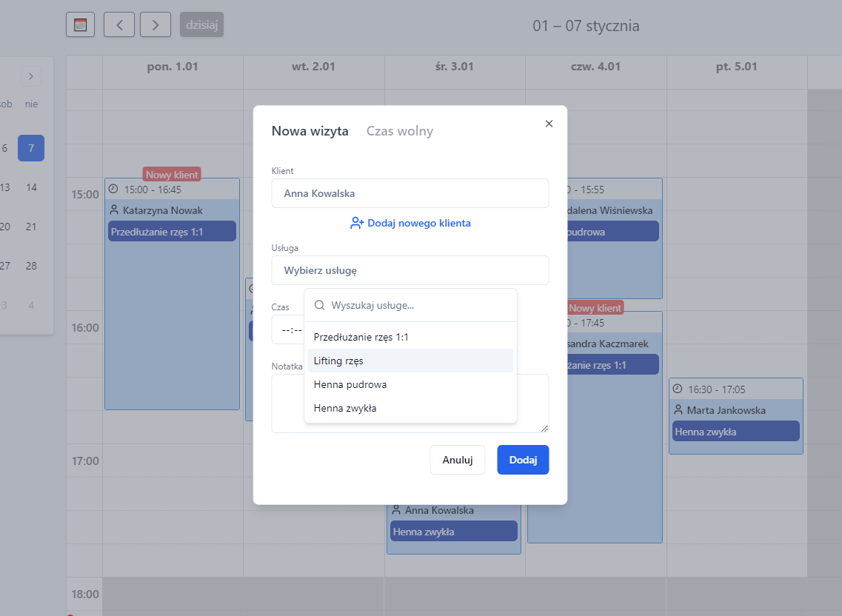Open the Klient field showing Anna Kowalska

(x=410, y=193)
